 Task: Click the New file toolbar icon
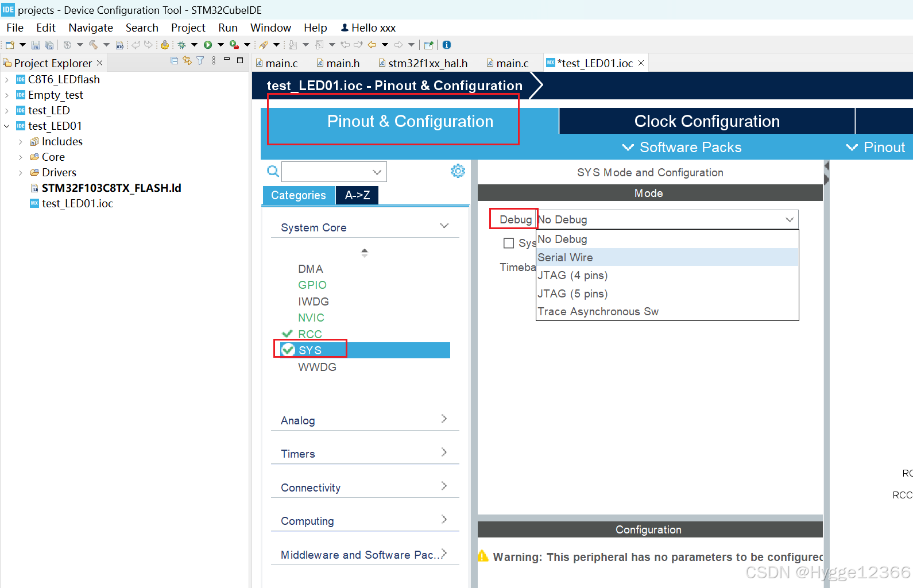point(10,45)
